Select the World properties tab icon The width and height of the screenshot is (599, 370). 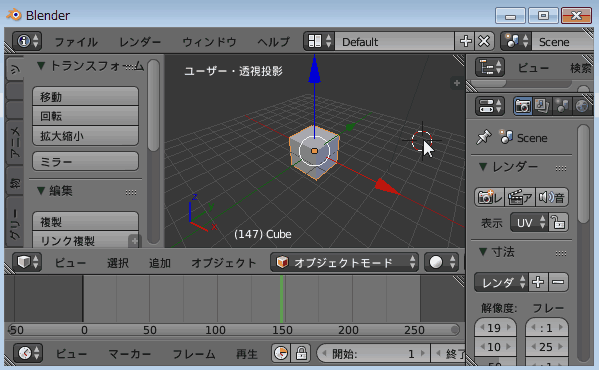coord(582,106)
